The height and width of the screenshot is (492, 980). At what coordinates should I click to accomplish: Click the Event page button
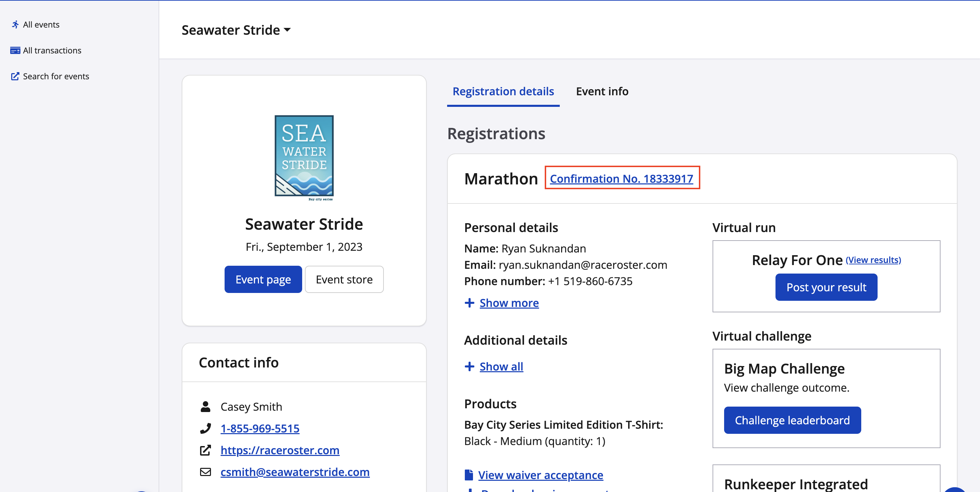coord(263,279)
